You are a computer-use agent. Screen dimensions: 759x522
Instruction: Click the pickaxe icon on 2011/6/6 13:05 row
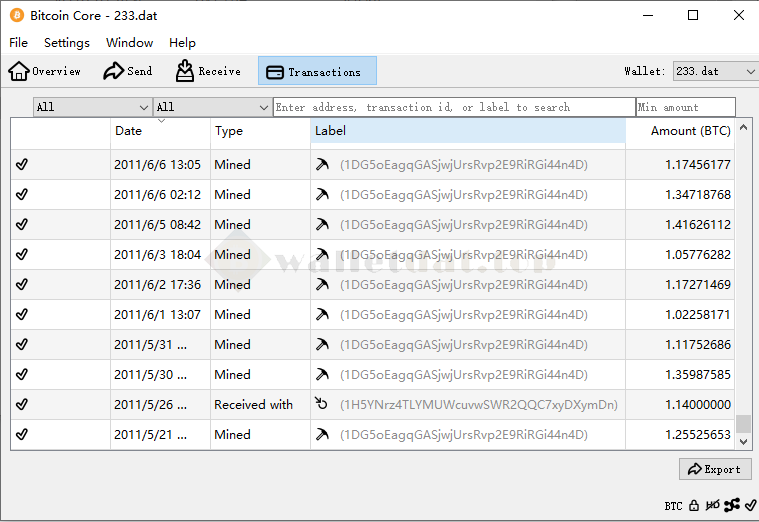pos(321,165)
